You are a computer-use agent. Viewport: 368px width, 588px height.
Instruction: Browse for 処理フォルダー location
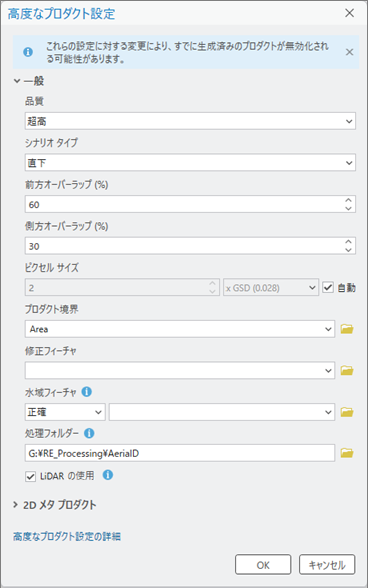(x=347, y=453)
